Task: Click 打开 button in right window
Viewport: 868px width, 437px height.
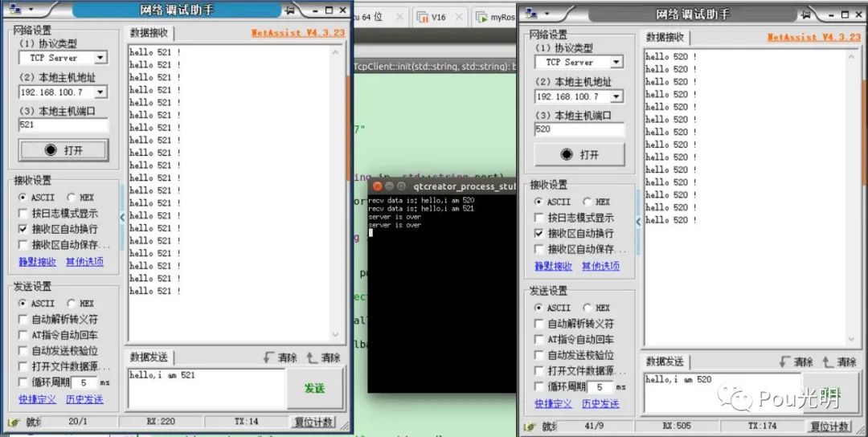Action: pyautogui.click(x=579, y=154)
